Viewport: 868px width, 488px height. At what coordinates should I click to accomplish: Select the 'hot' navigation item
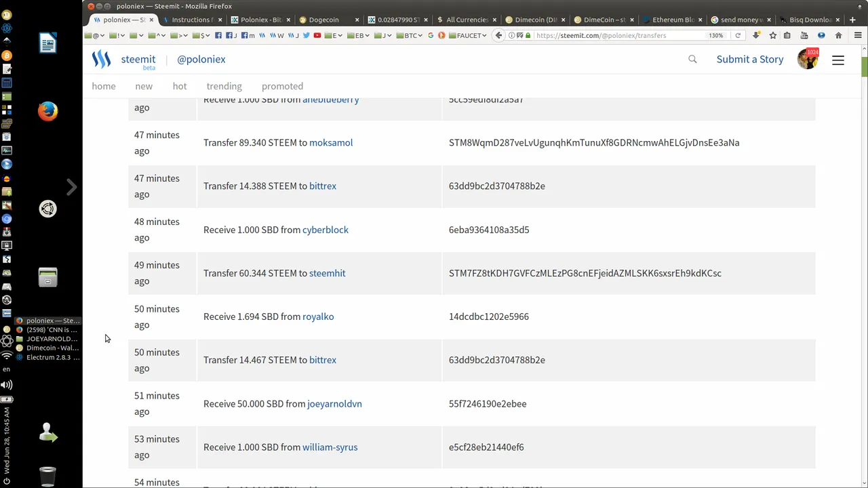tap(180, 86)
